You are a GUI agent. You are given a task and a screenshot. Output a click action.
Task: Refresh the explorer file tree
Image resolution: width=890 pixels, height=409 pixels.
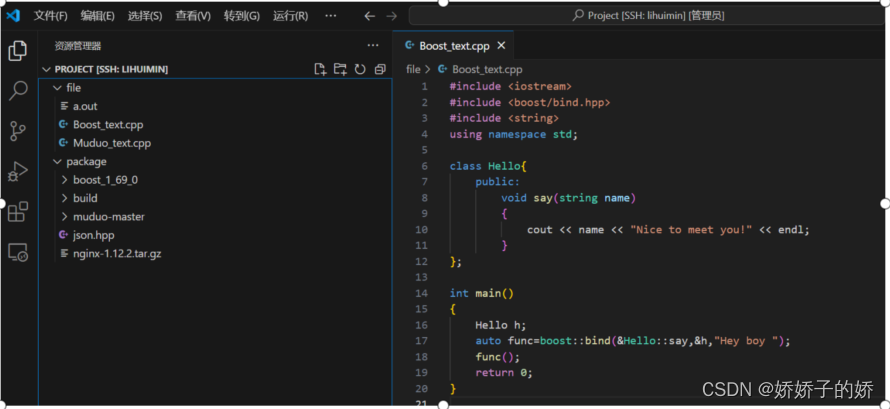[x=360, y=69]
